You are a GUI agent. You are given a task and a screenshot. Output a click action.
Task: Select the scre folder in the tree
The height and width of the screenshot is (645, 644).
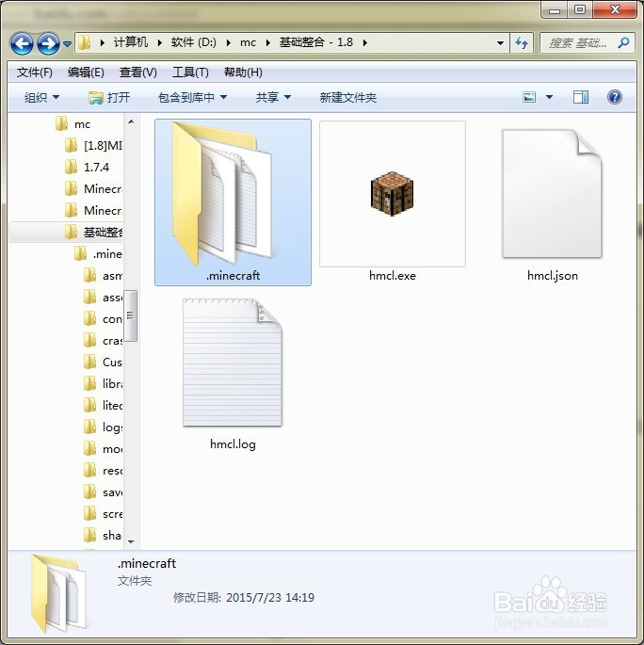tap(104, 513)
